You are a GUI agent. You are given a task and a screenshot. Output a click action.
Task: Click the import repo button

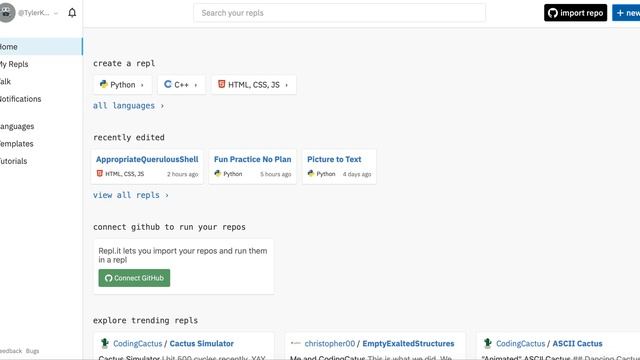coord(576,13)
